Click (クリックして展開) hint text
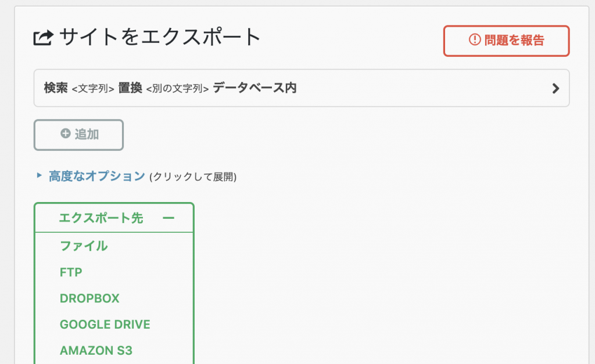Image resolution: width=595 pixels, height=364 pixels. [193, 176]
